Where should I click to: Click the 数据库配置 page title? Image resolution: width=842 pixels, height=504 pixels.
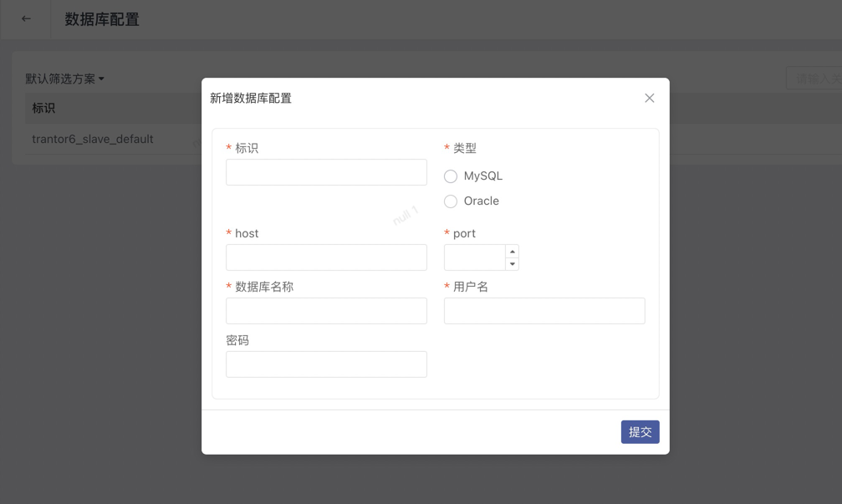(102, 20)
